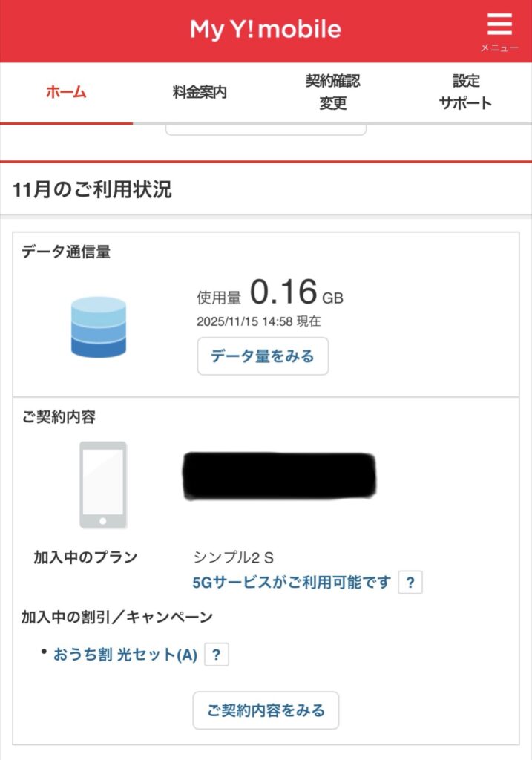Click the My Y!mobile logo

[266, 30]
